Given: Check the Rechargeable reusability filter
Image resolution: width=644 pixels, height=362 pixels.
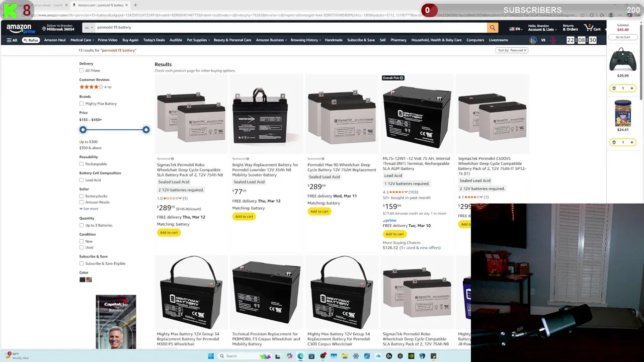Looking at the screenshot, I should 82,164.
